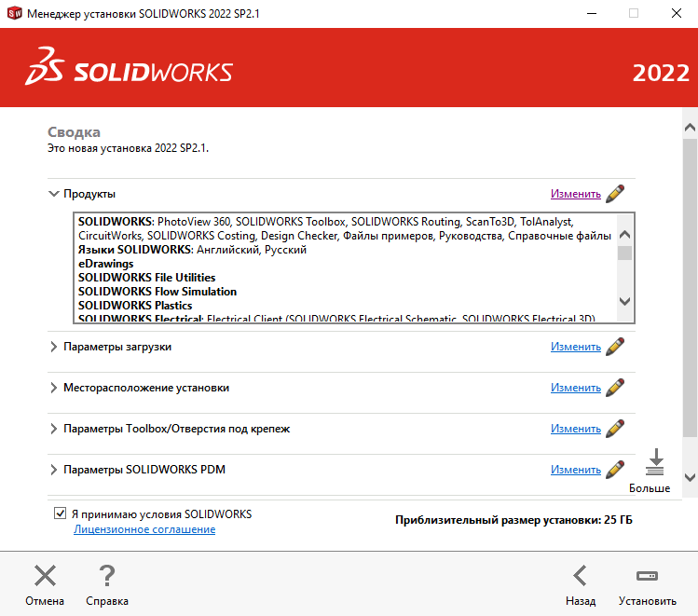This screenshot has width=698, height=616.
Task: Click pencil icon for Параметры загрузки
Action: coord(615,347)
